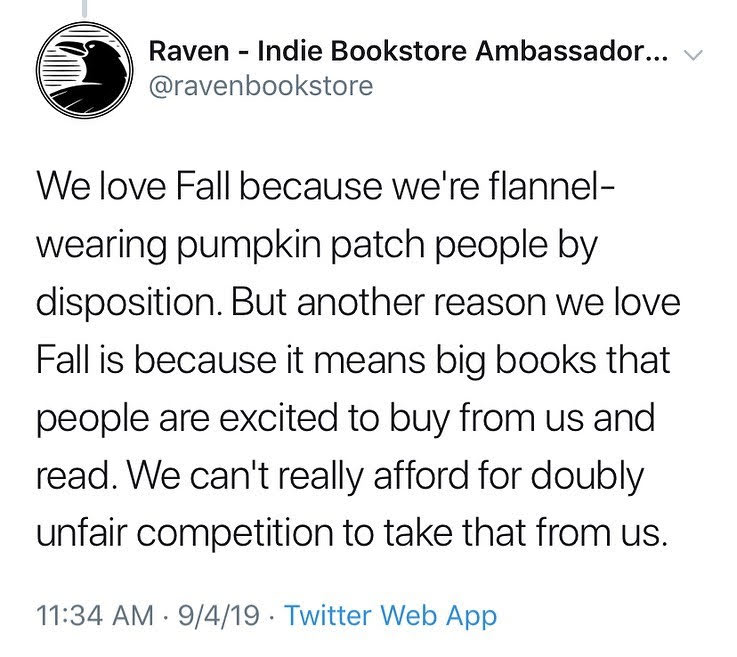Click the word "wearing" starting second line
This screenshot has width=737, height=657.
[x=102, y=247]
